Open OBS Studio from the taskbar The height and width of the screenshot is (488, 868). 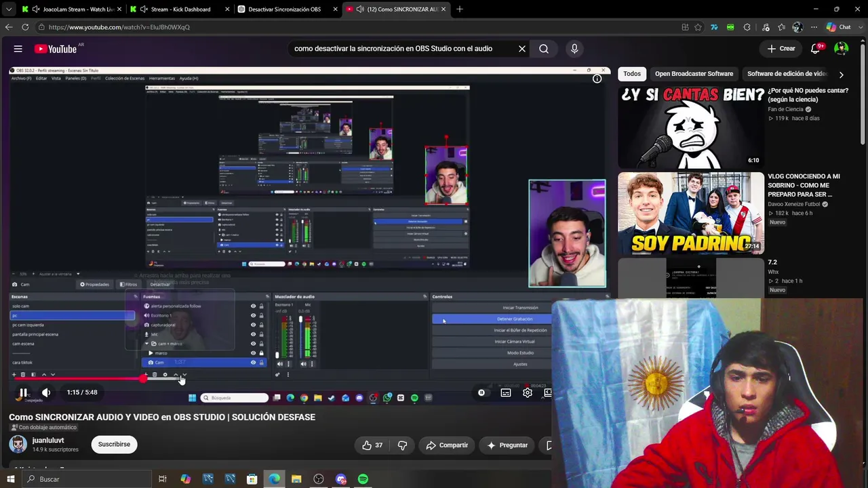pyautogui.click(x=319, y=479)
